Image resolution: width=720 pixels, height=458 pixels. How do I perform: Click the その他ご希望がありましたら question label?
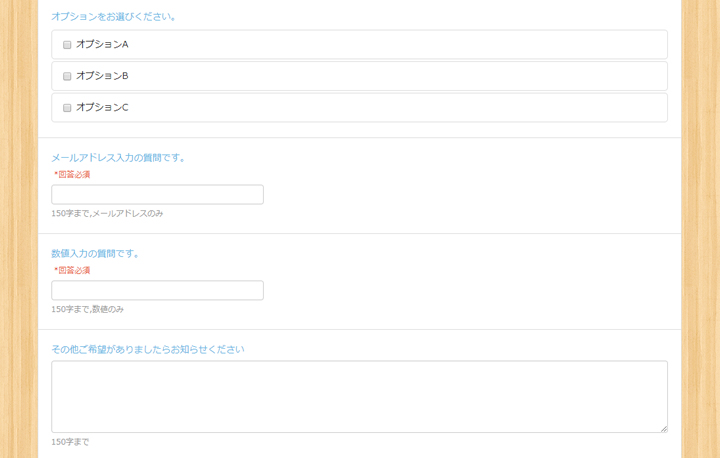[148, 350]
